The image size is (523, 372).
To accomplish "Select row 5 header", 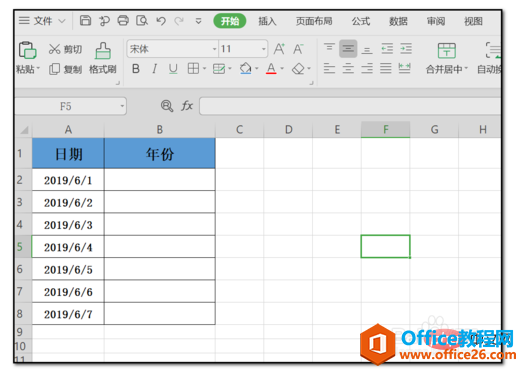I will (23, 247).
